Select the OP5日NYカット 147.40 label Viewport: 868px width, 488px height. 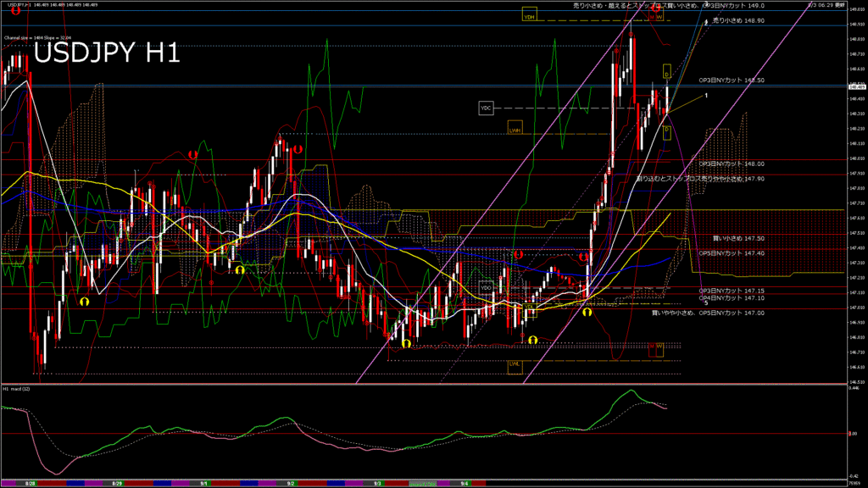pos(732,252)
